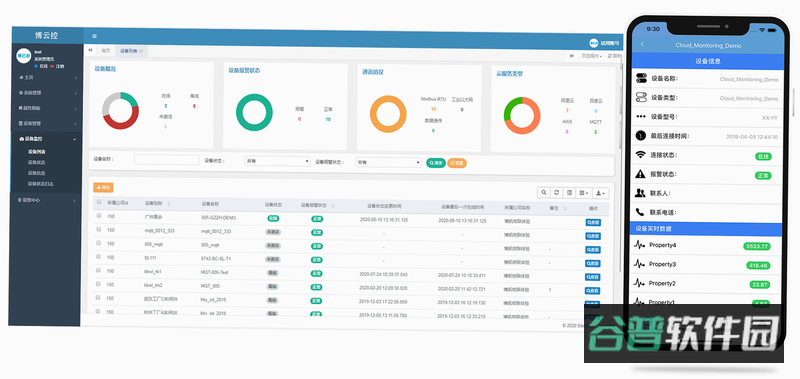This screenshot has width=800, height=379.
Task: Open columns selector dropdown
Action: tap(583, 193)
